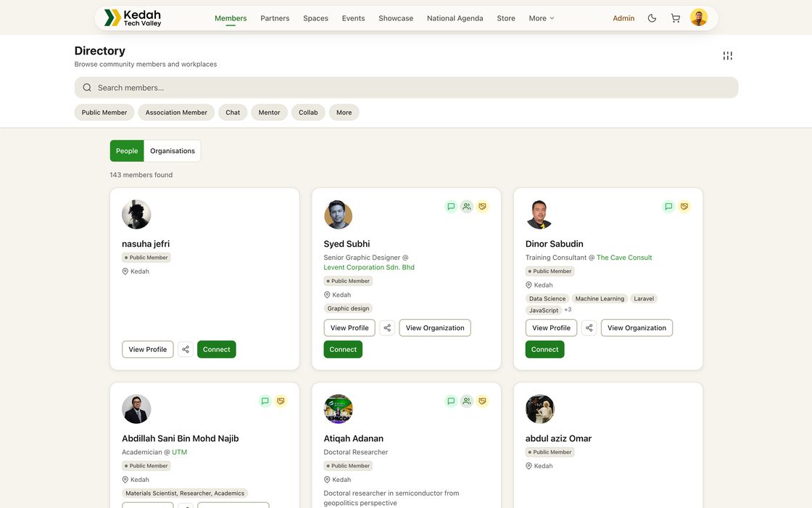
Task: View Dinor Sabudin's profile
Action: [551, 327]
